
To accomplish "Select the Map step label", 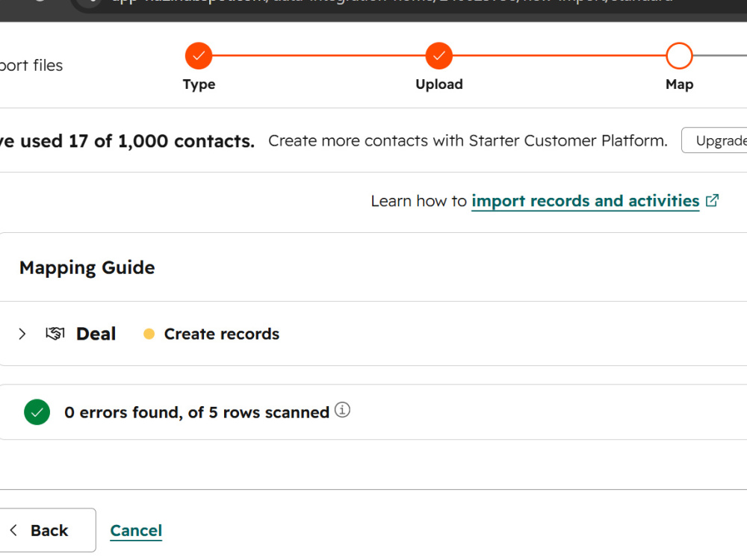I will pos(679,84).
